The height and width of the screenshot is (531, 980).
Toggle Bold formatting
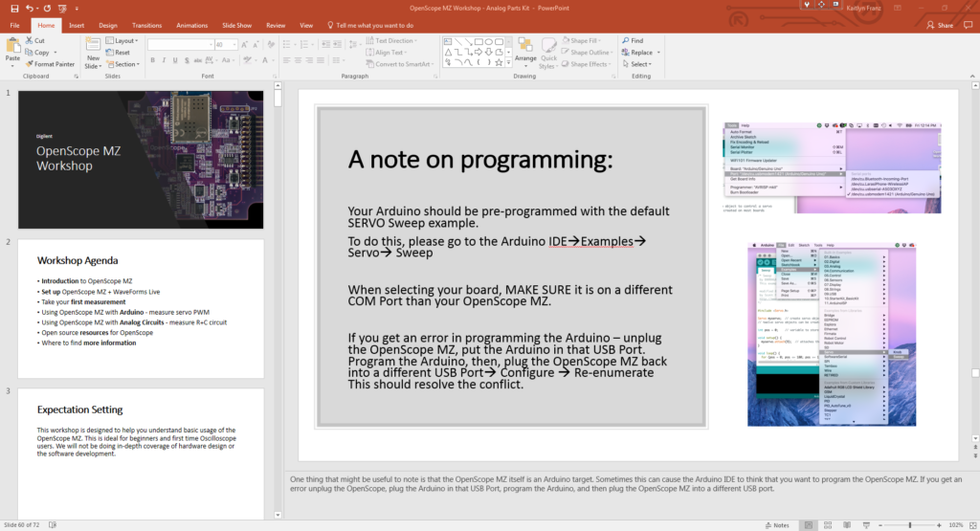pos(152,60)
